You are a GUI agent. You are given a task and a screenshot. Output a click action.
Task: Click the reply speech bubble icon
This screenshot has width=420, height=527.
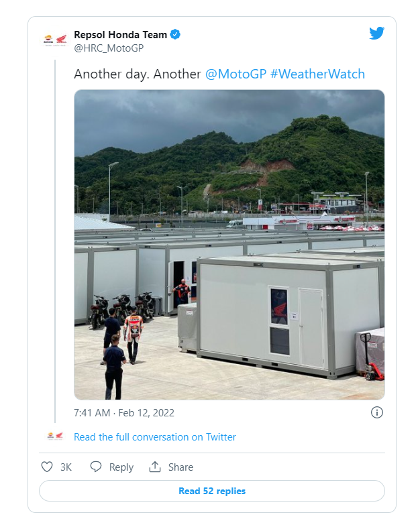(x=96, y=467)
